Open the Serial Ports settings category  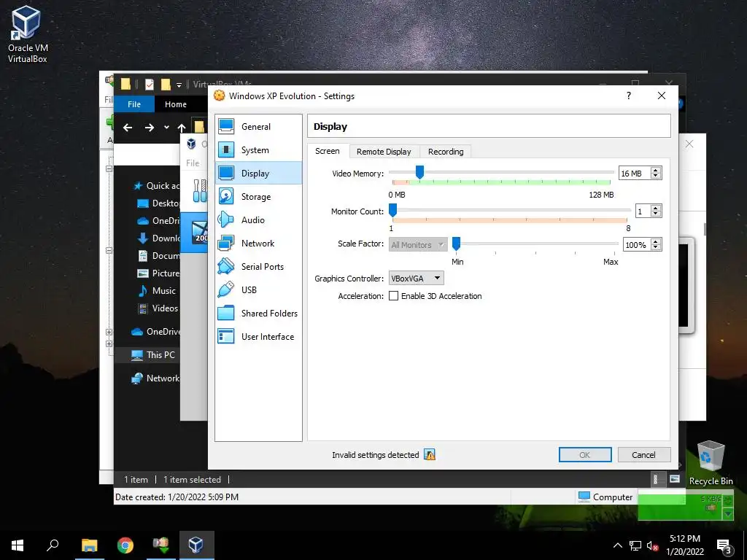(258, 267)
